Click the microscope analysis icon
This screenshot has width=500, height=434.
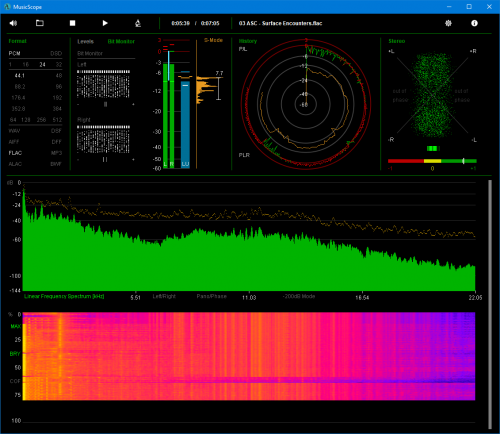(x=138, y=23)
